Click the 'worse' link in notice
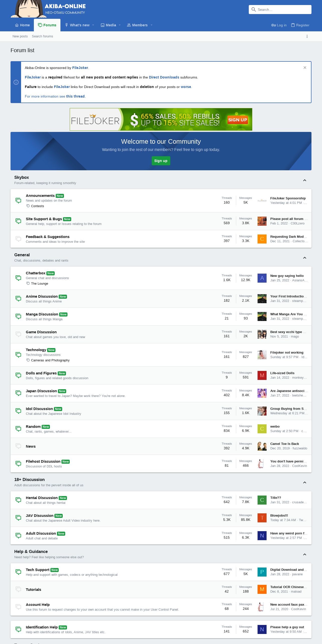 coord(186,87)
